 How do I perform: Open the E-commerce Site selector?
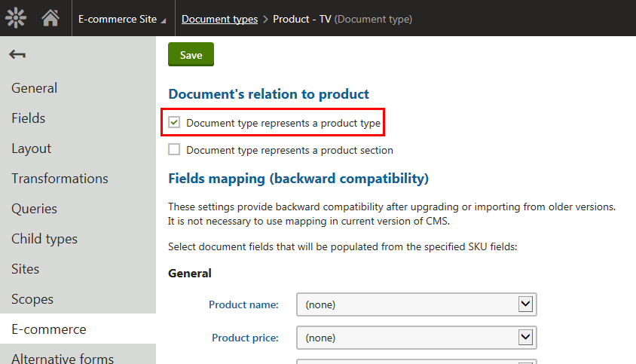coord(122,19)
